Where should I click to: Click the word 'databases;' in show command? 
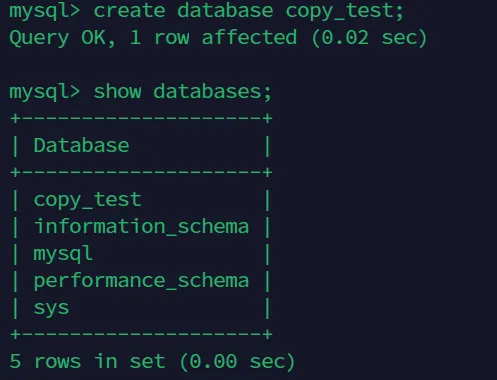[x=213, y=91]
